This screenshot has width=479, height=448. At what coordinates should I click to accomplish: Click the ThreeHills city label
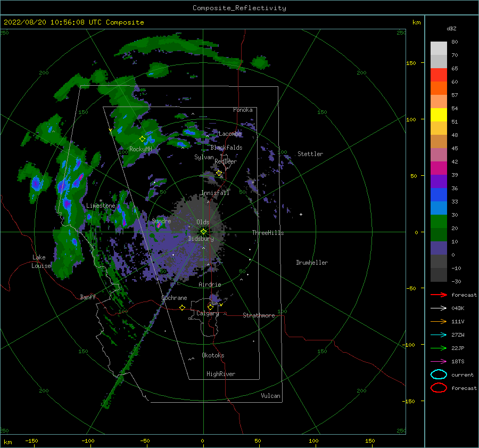(268, 233)
